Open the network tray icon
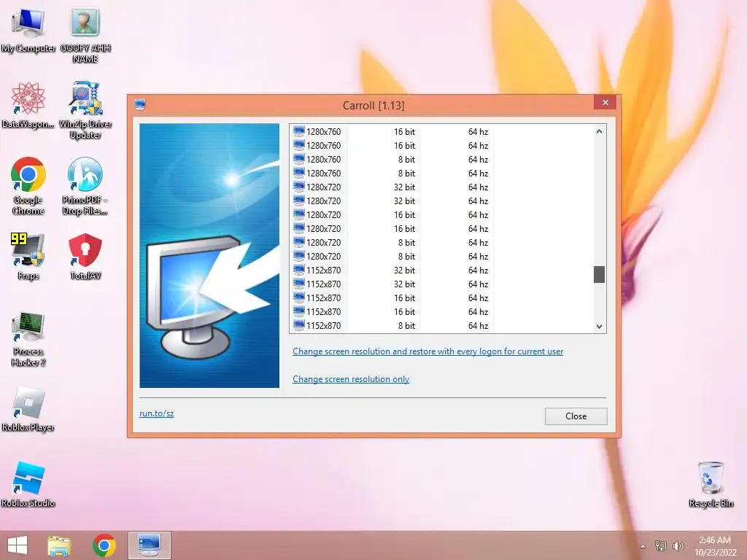 point(661,546)
